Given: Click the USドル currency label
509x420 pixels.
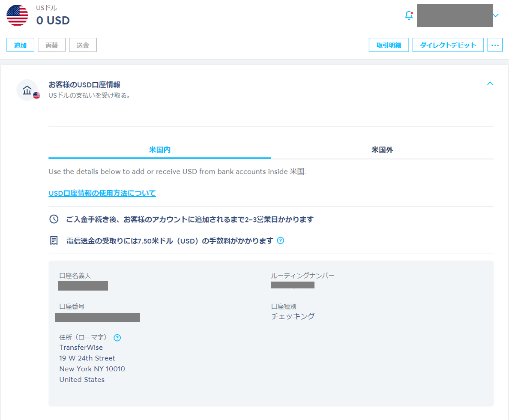Looking at the screenshot, I should [47, 8].
